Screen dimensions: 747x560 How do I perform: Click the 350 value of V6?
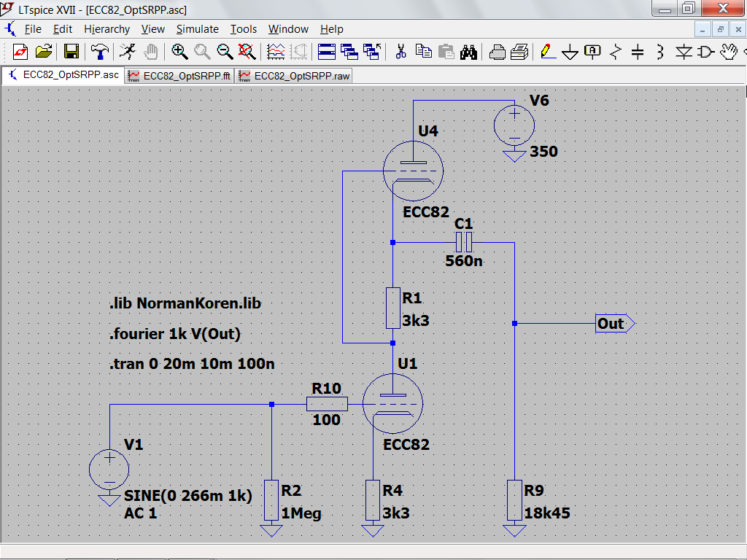543,152
